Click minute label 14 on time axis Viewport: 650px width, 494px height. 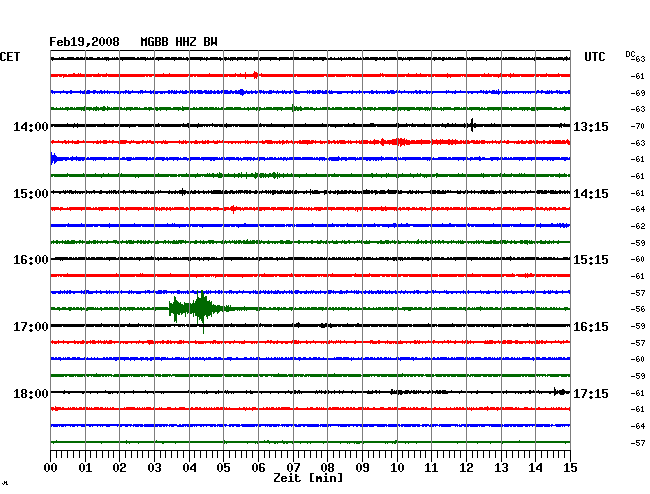[x=535, y=468]
